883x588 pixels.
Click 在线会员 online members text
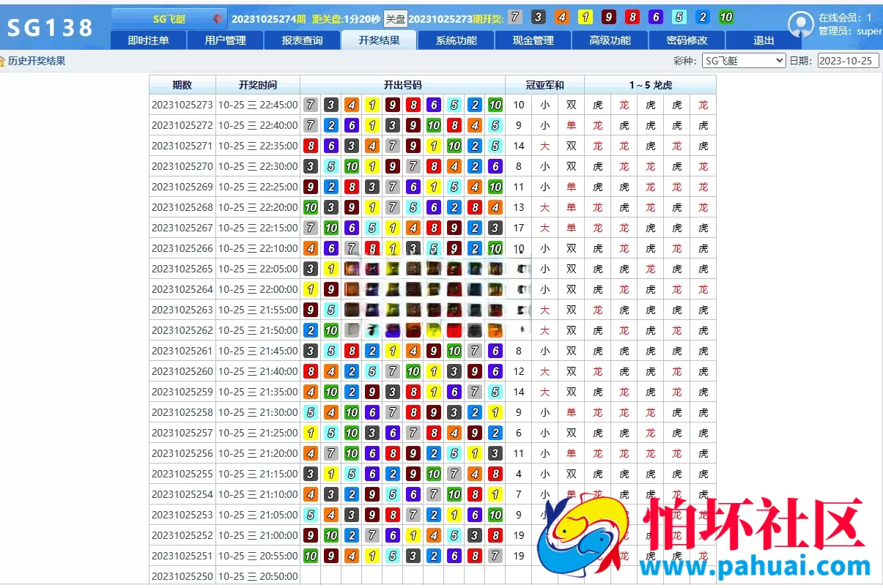[x=845, y=18]
